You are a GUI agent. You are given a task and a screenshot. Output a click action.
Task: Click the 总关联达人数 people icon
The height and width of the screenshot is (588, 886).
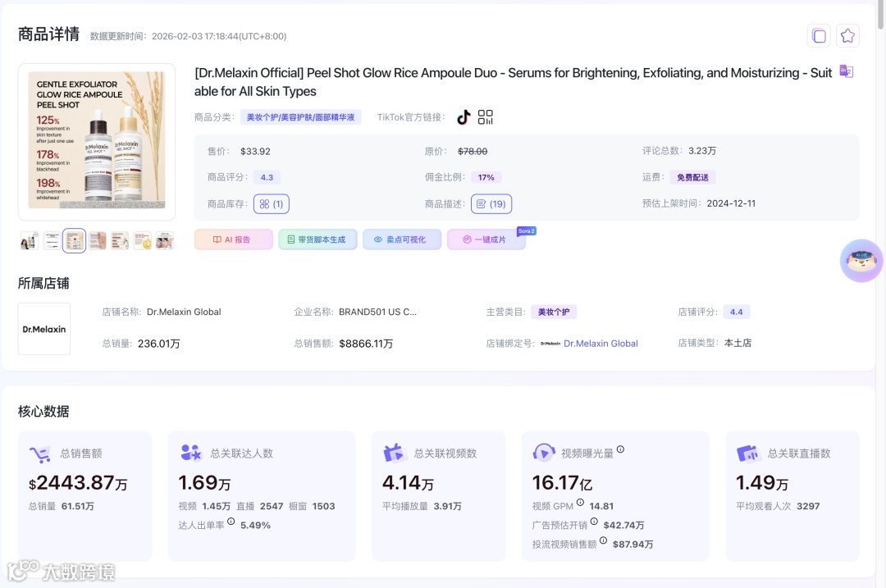191,453
